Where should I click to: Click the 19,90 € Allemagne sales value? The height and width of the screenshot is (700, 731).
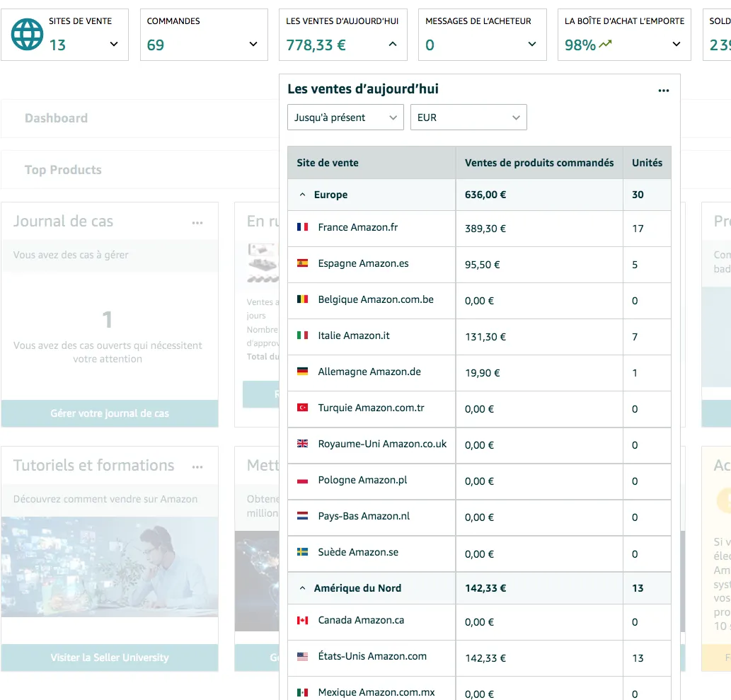pyautogui.click(x=482, y=372)
